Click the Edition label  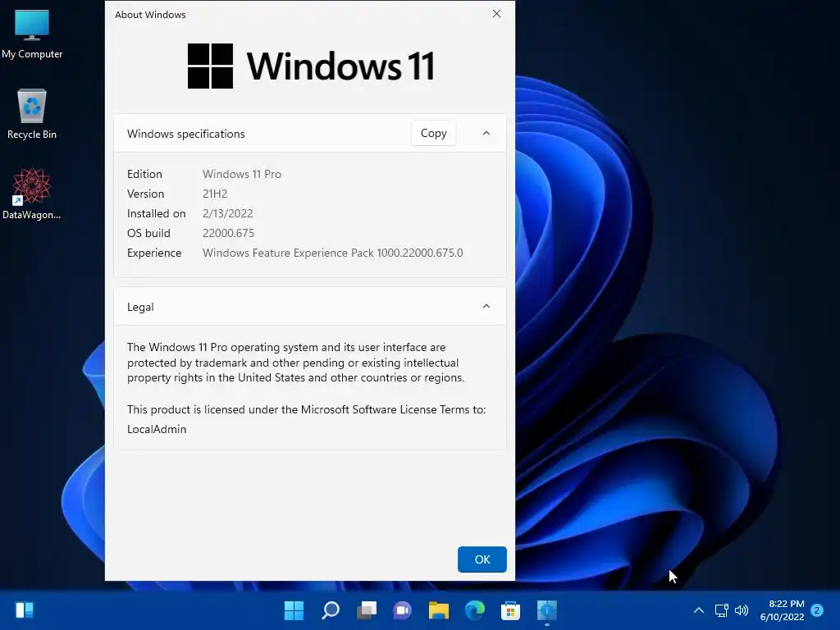(144, 174)
